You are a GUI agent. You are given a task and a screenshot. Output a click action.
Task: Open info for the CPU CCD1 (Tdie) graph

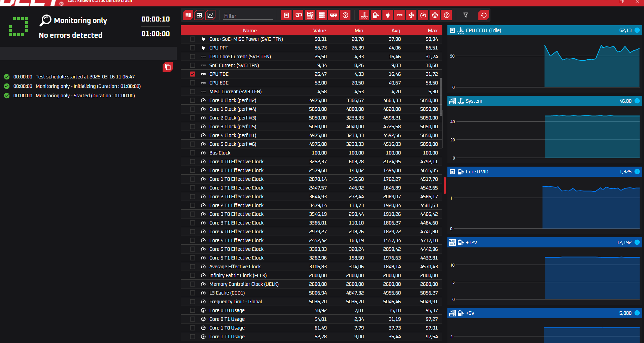(x=637, y=30)
